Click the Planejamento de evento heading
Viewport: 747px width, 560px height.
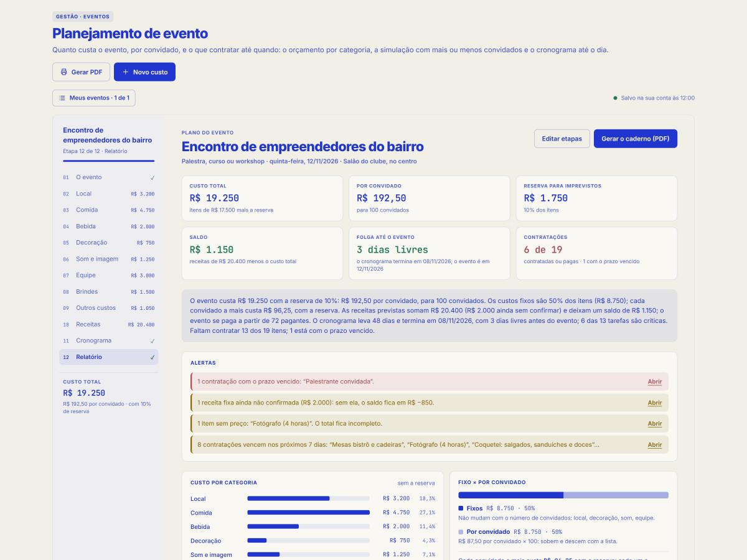tap(130, 34)
